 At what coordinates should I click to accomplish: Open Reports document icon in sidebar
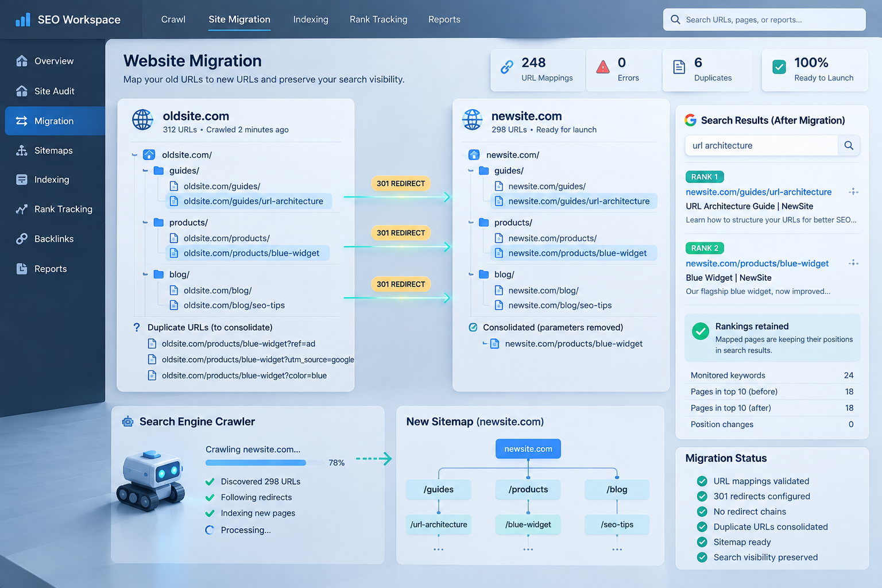(x=22, y=268)
